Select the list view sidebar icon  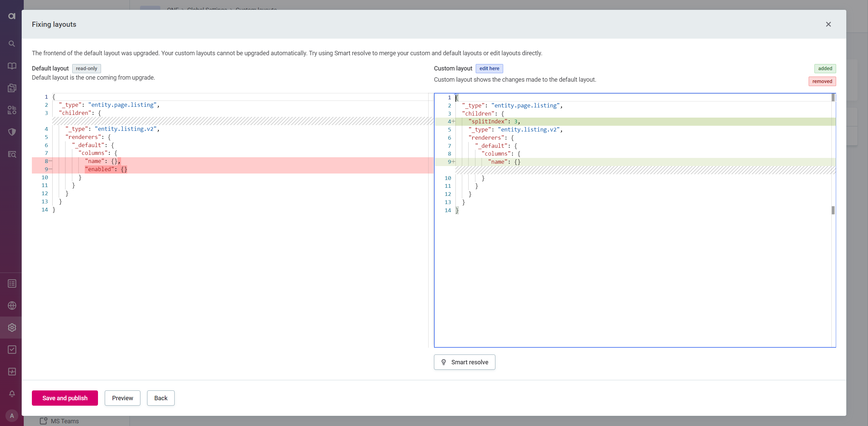(x=12, y=283)
